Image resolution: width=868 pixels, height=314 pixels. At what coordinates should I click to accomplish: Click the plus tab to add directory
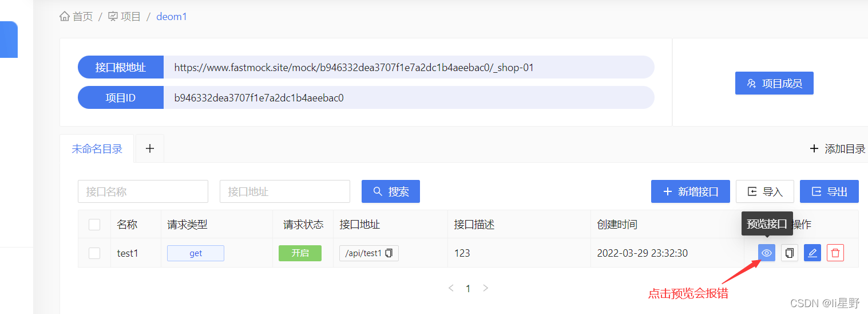tap(150, 148)
